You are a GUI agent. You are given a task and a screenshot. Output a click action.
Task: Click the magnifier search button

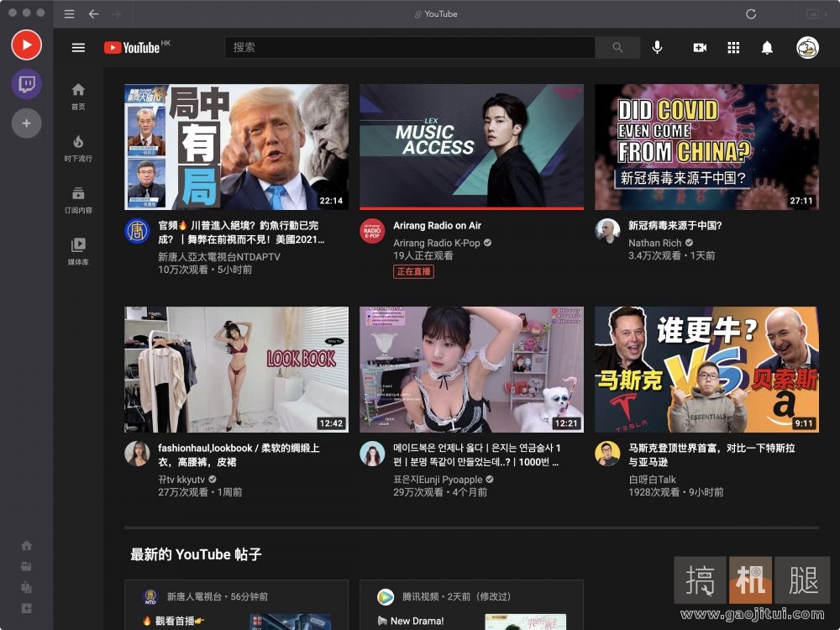(x=617, y=48)
